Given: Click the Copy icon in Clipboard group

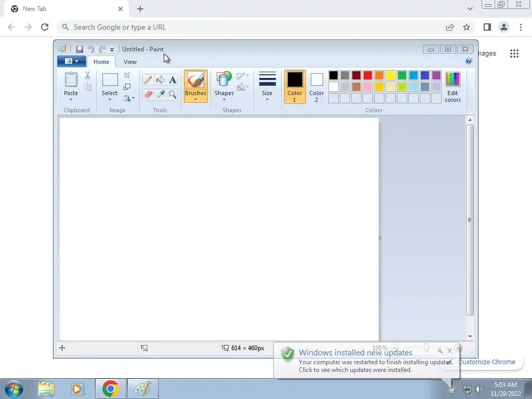Looking at the screenshot, I should (87, 87).
